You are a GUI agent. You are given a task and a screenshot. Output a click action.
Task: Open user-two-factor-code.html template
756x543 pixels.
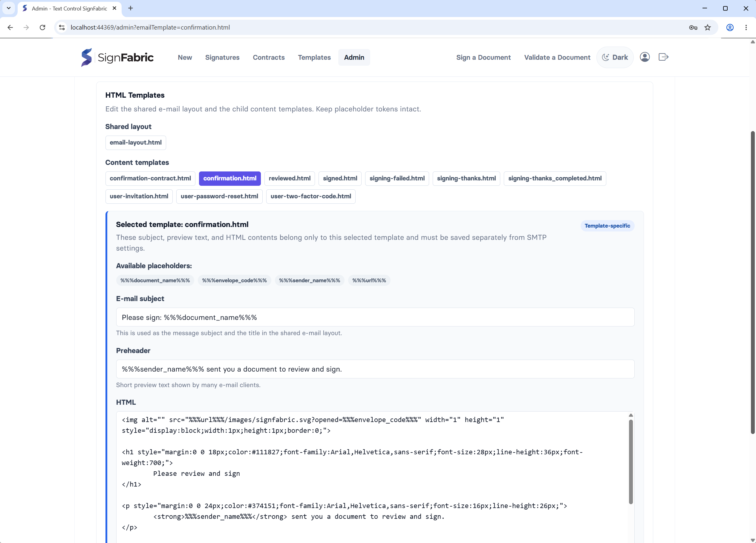(x=311, y=197)
